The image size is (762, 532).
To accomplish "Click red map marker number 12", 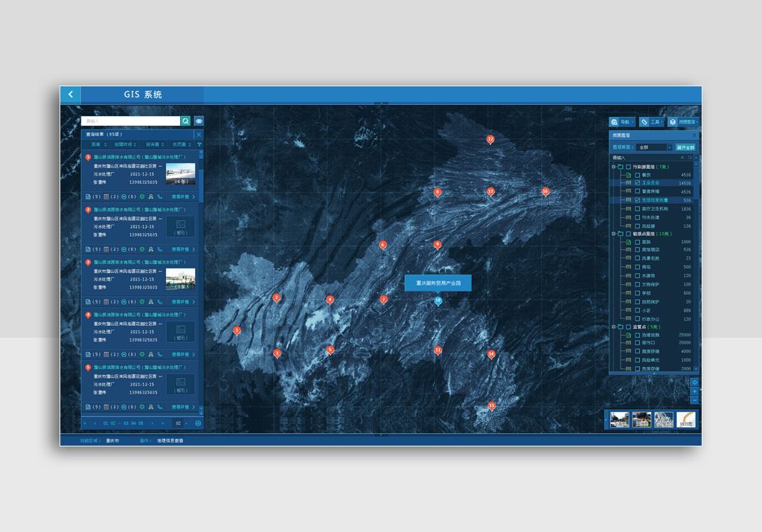I will tap(490, 139).
